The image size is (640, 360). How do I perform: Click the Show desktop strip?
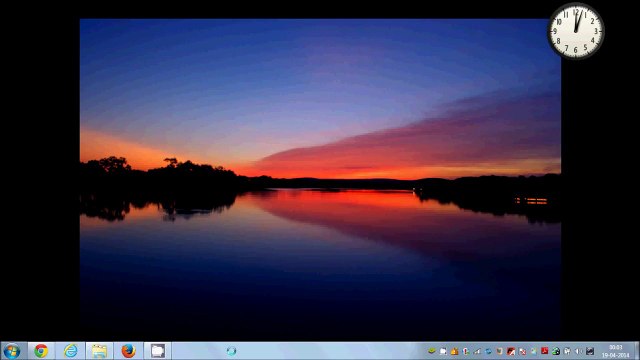[x=637, y=351]
